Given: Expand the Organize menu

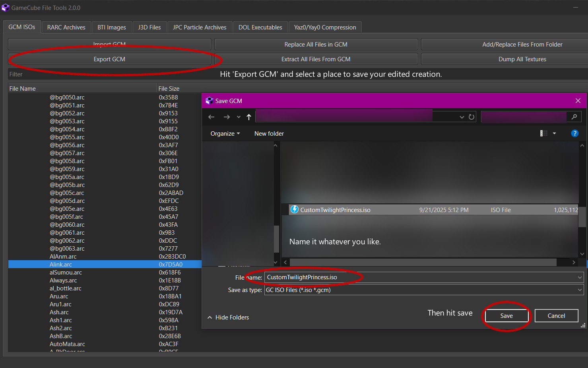Looking at the screenshot, I should 225,134.
